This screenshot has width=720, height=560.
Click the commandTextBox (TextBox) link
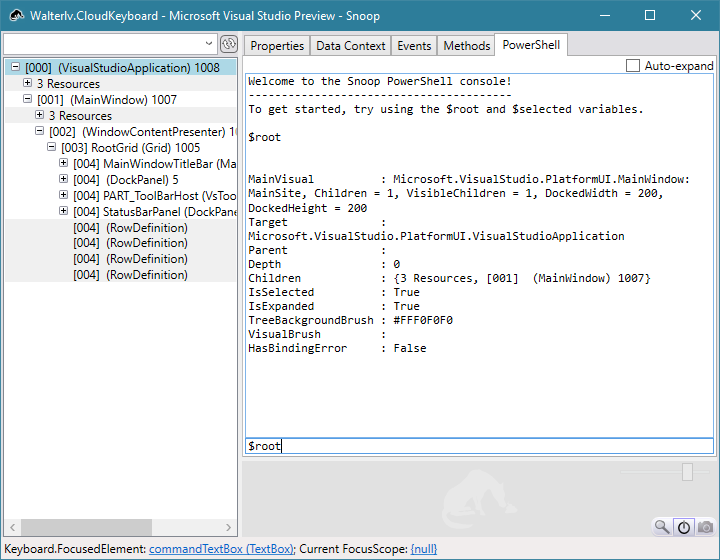(222, 549)
